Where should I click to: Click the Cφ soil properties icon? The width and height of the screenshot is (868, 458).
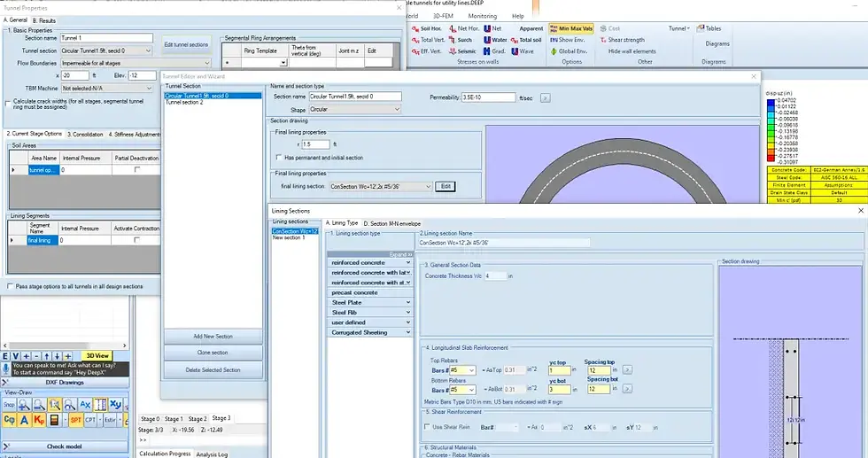tap(9, 420)
